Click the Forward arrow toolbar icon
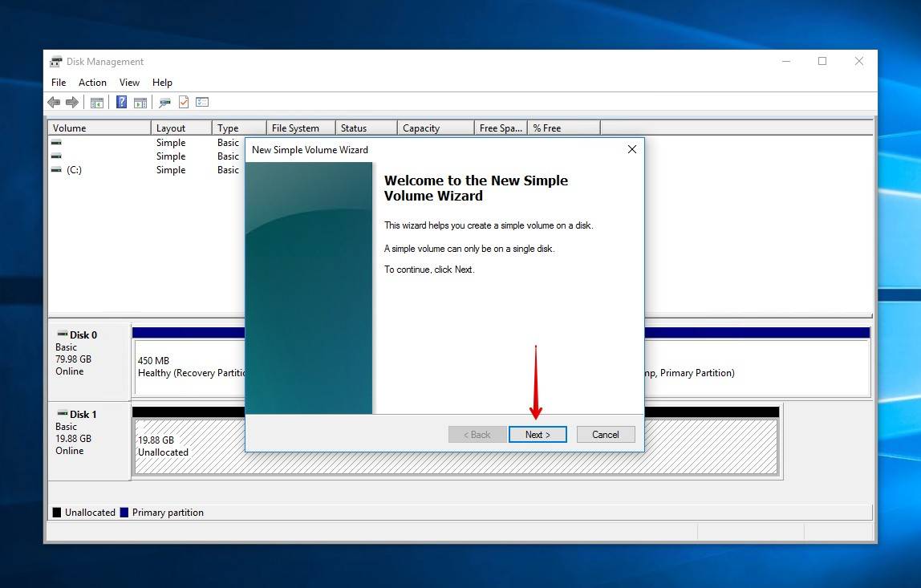This screenshot has width=921, height=588. click(72, 102)
